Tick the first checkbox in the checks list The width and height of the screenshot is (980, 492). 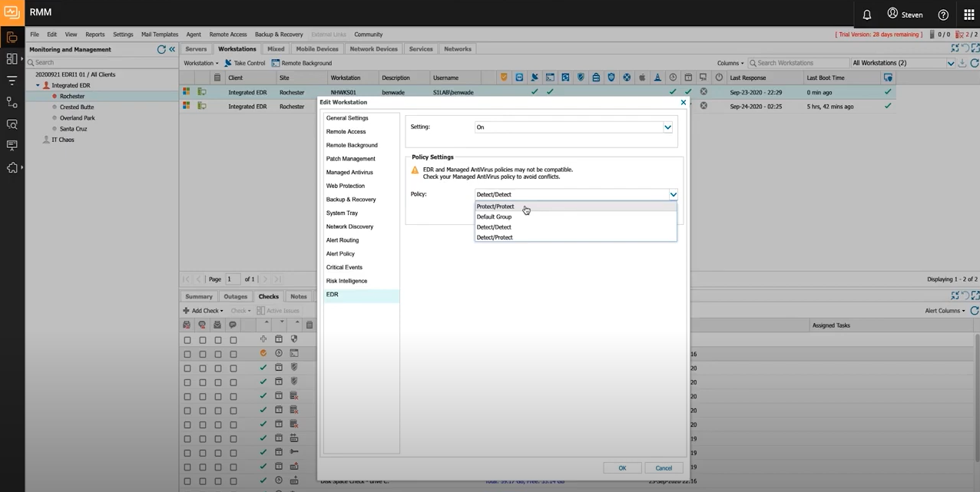pos(187,339)
